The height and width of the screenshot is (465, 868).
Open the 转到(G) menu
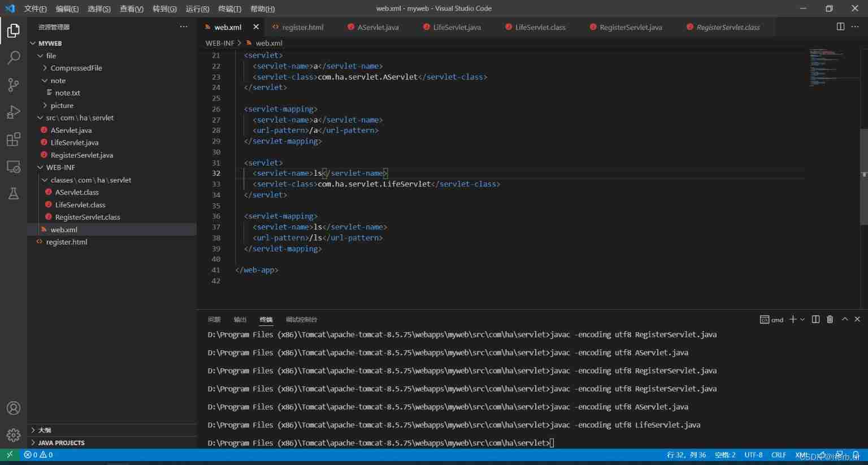point(164,8)
